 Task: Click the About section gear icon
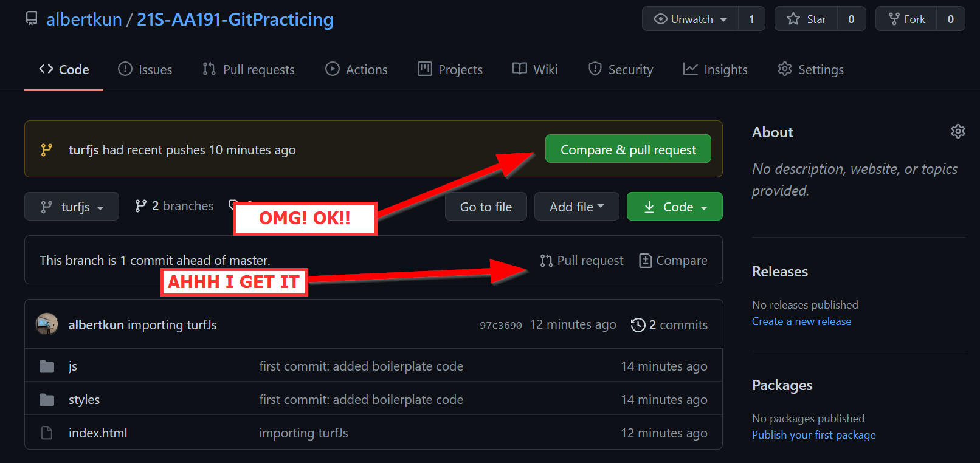coord(958,131)
